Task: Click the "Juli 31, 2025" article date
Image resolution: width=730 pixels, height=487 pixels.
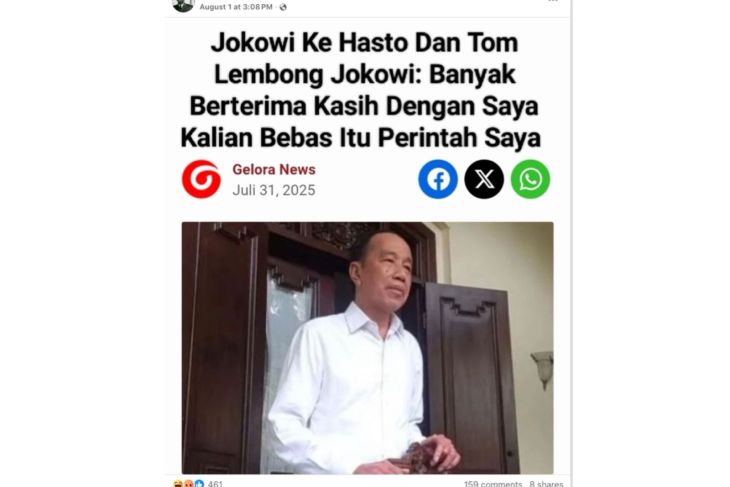Action: (274, 190)
